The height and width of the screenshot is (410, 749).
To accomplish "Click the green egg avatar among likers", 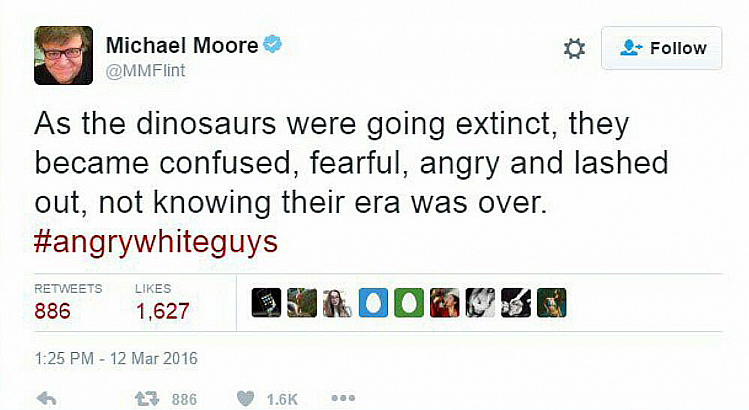I will [x=407, y=303].
